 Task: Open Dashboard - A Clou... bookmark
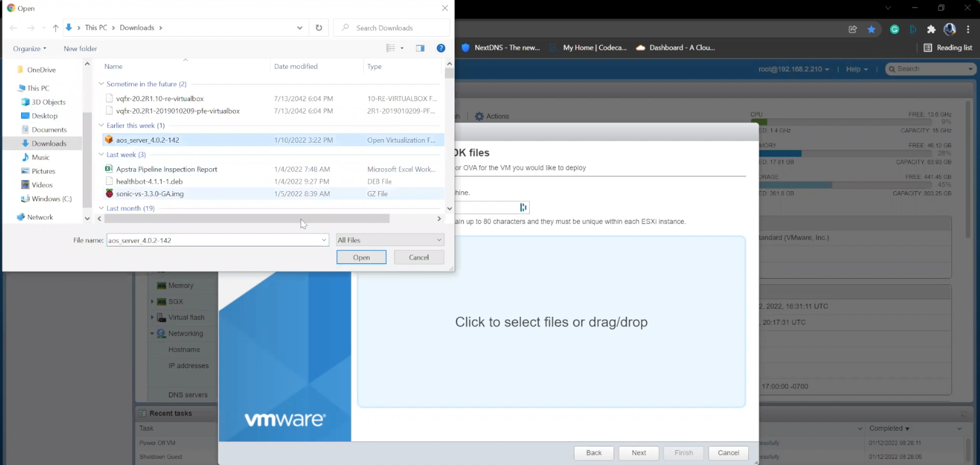pyautogui.click(x=676, y=48)
